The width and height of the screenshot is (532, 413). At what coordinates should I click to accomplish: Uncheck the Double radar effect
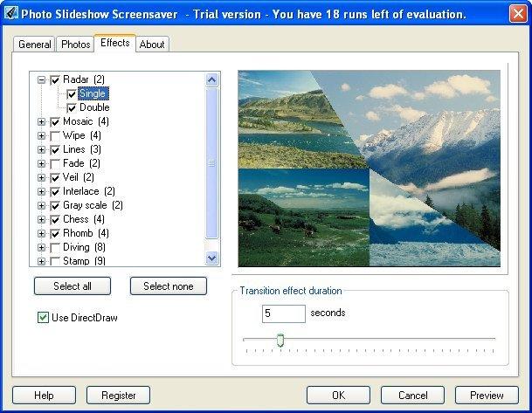tap(72, 107)
